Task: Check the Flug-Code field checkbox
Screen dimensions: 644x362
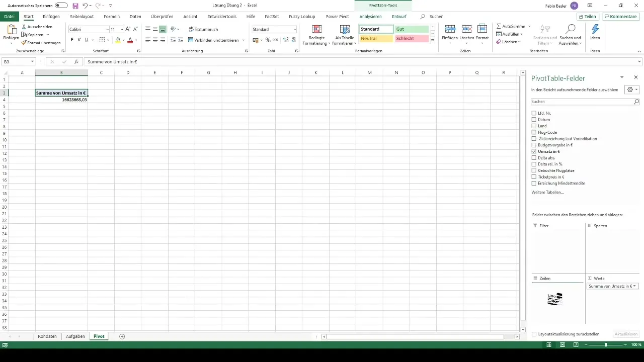Action: [534, 132]
